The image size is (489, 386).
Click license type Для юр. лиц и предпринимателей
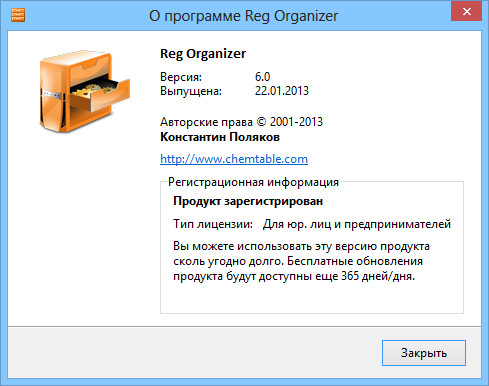[x=357, y=224]
